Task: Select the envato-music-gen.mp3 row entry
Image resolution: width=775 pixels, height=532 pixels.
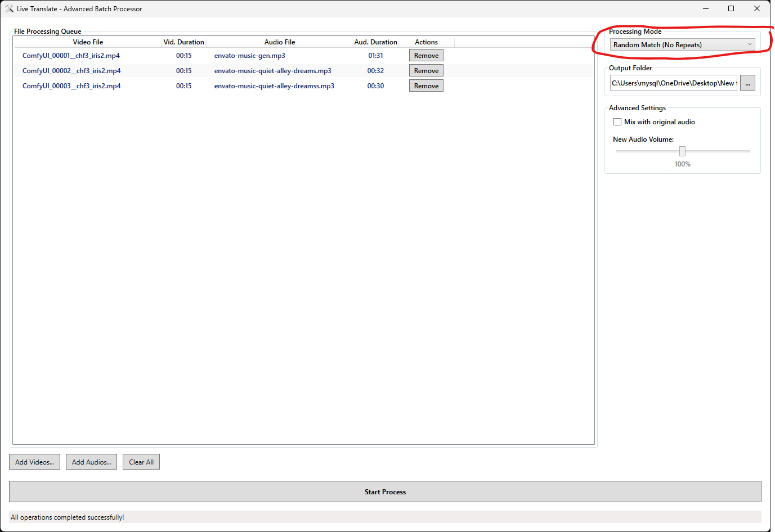Action: (249, 56)
